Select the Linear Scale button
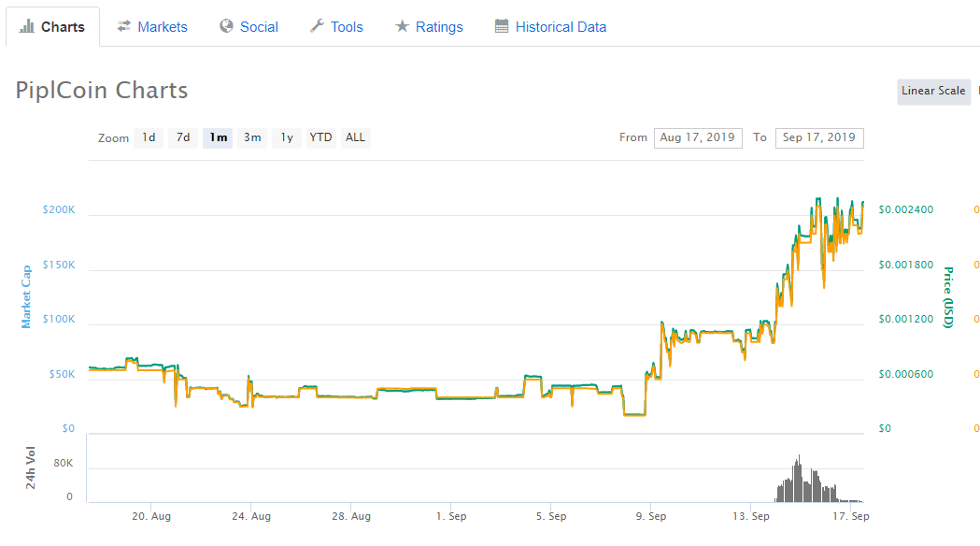The image size is (980, 546). coord(933,92)
